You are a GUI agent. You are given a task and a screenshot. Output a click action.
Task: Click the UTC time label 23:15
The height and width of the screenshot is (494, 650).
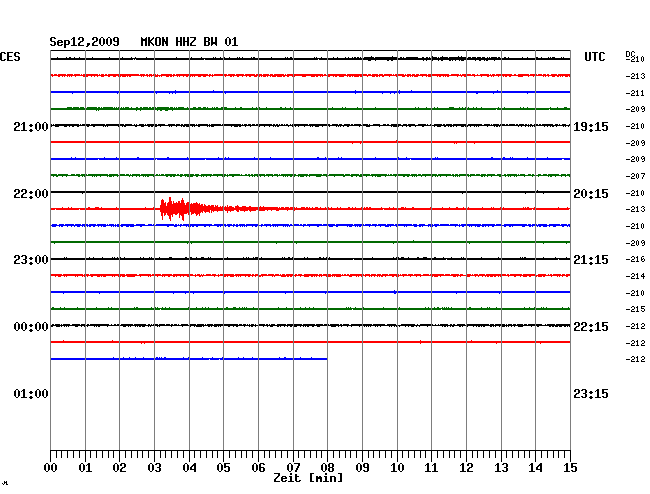[591, 393]
